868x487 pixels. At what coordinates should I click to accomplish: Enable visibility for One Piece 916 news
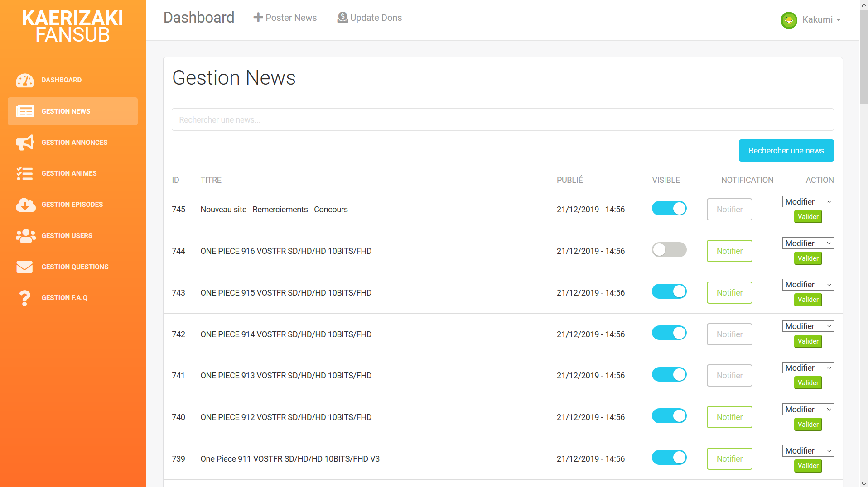(669, 250)
